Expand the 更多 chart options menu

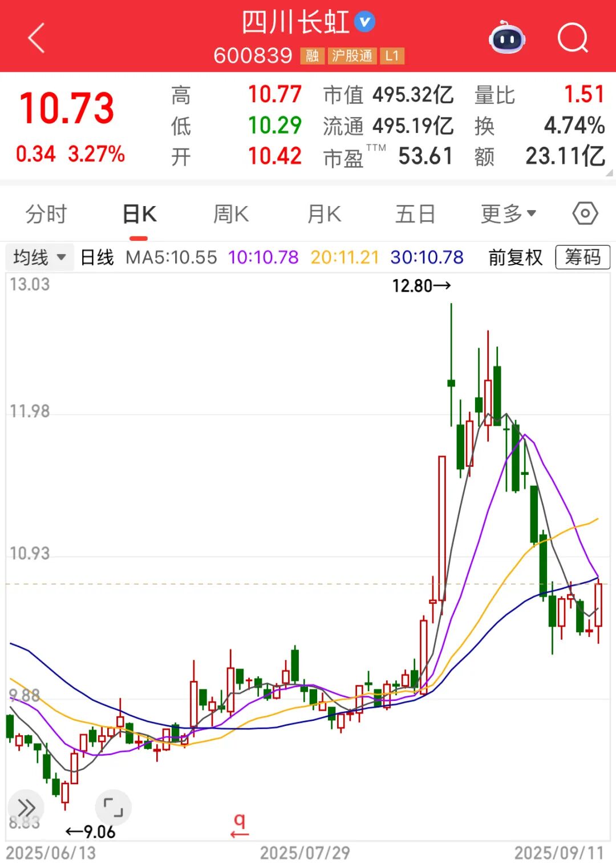point(506,213)
